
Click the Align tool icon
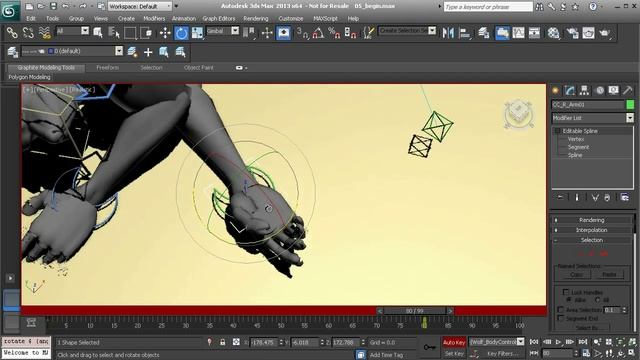click(x=464, y=33)
